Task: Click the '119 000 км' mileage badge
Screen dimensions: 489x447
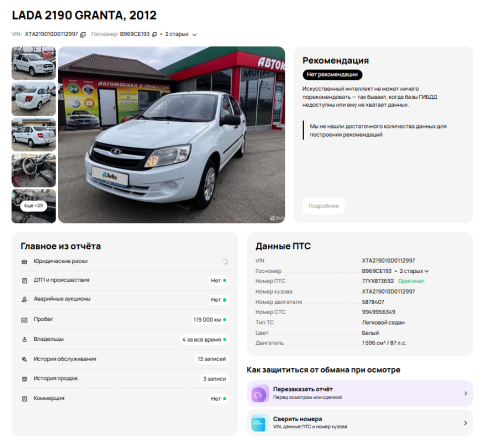Action: point(210,320)
